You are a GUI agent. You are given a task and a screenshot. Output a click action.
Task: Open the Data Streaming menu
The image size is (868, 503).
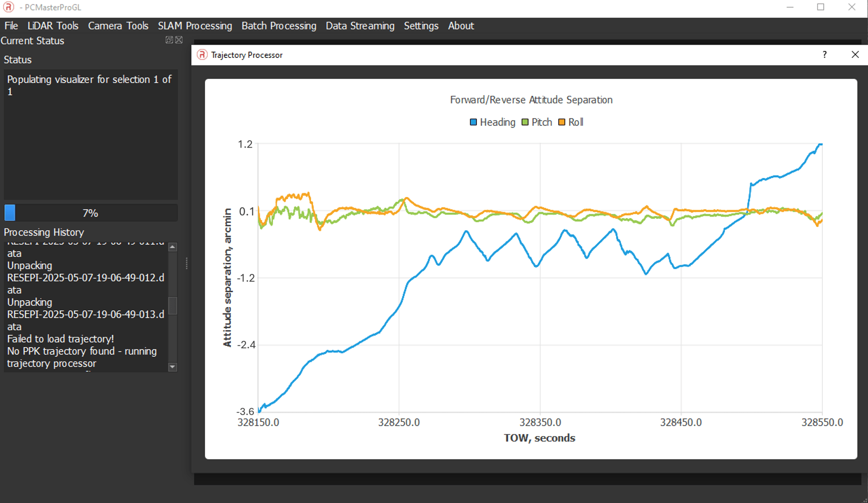(360, 25)
